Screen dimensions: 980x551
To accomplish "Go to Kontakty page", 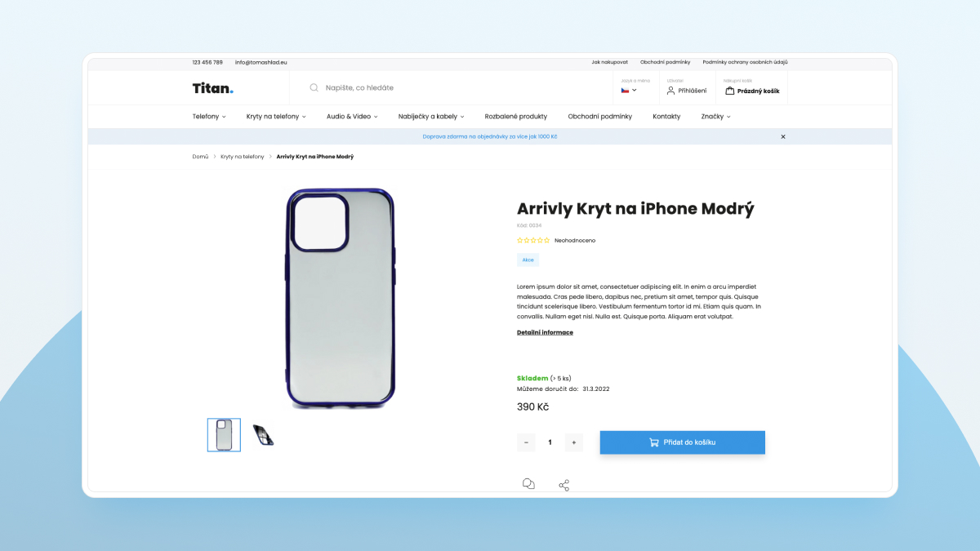I will 666,117.
